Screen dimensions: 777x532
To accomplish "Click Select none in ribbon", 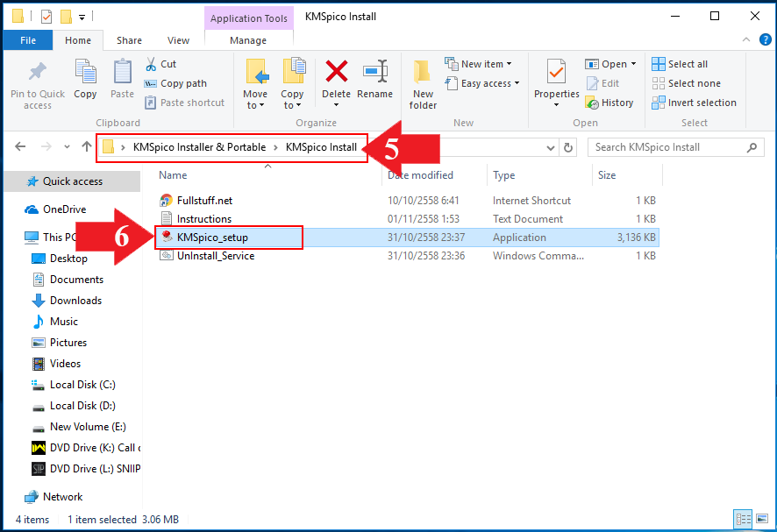I will point(686,83).
